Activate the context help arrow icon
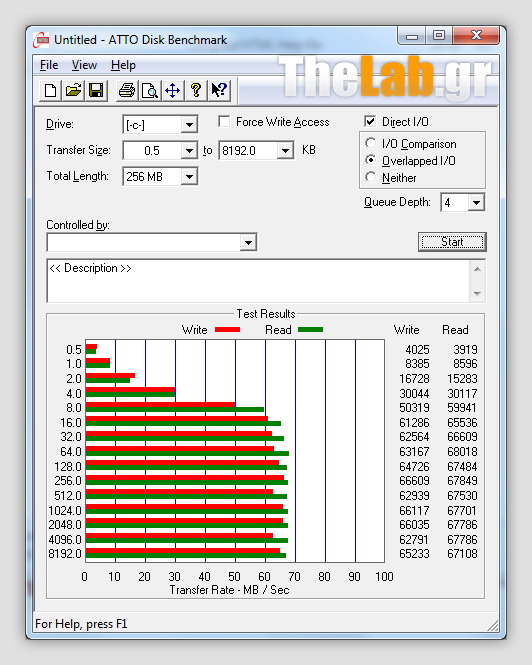 219,90
